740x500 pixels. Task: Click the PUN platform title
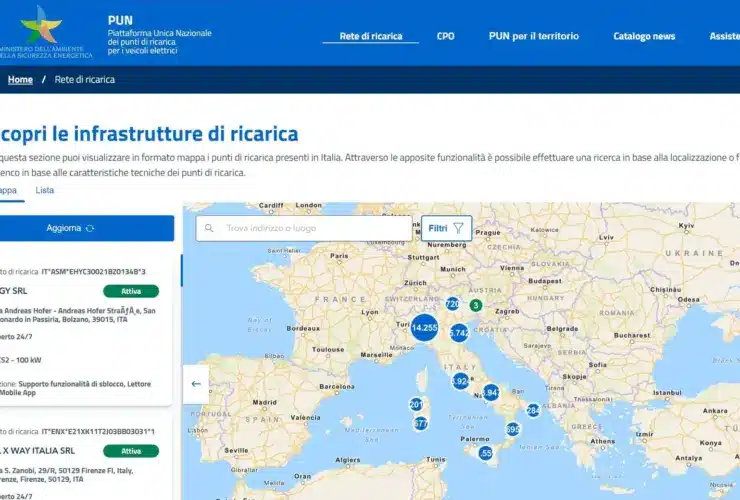pos(120,20)
